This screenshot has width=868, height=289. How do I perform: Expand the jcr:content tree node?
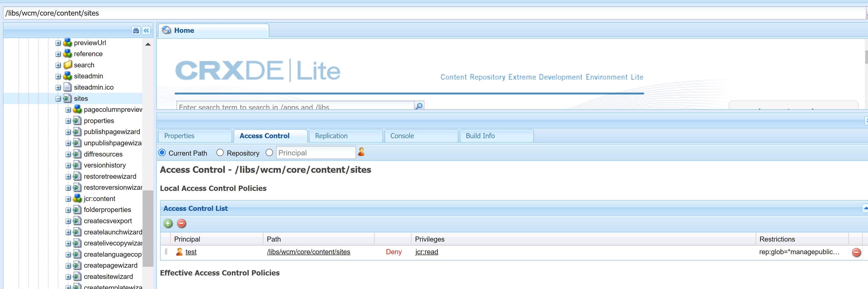point(68,199)
